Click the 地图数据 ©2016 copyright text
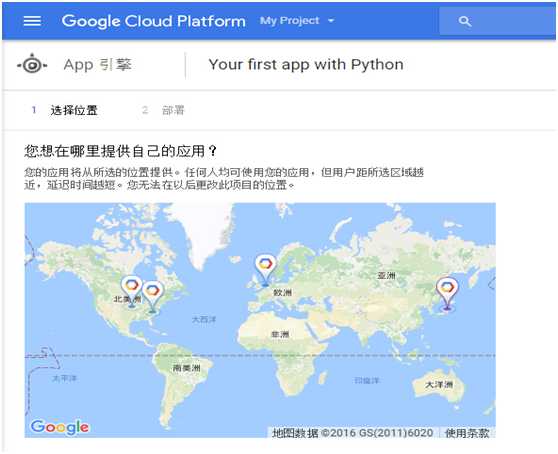This screenshot has width=558, height=454. point(352,433)
